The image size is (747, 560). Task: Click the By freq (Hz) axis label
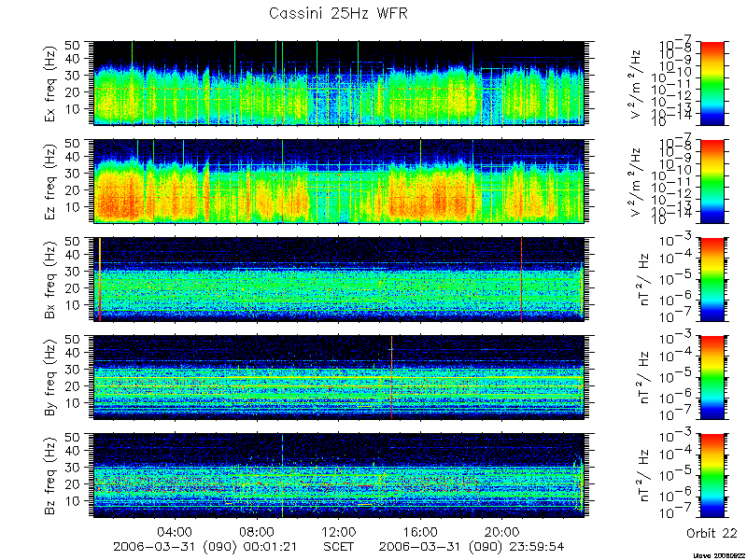tap(51, 378)
